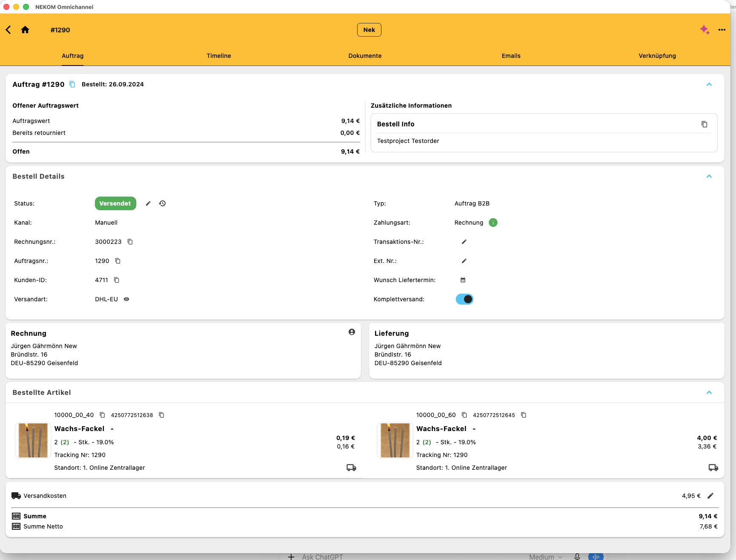This screenshot has height=560, width=736.
Task: Open the Wachs-Fackel thumbnail for 10000_00_40
Action: pos(33,440)
